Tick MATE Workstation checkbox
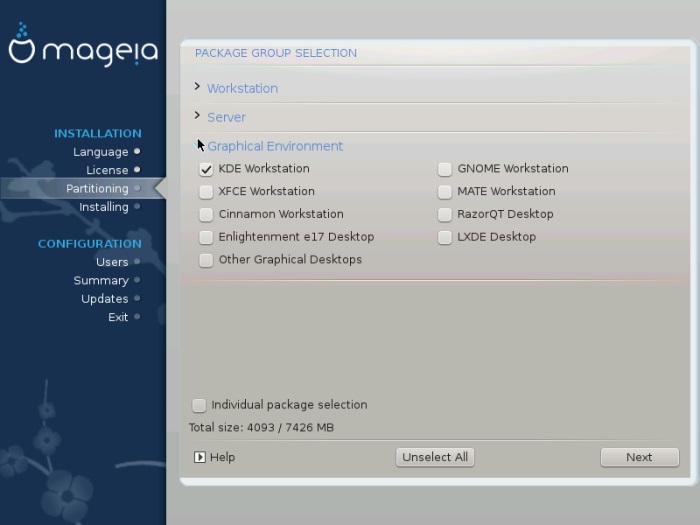The image size is (700, 525). click(445, 192)
